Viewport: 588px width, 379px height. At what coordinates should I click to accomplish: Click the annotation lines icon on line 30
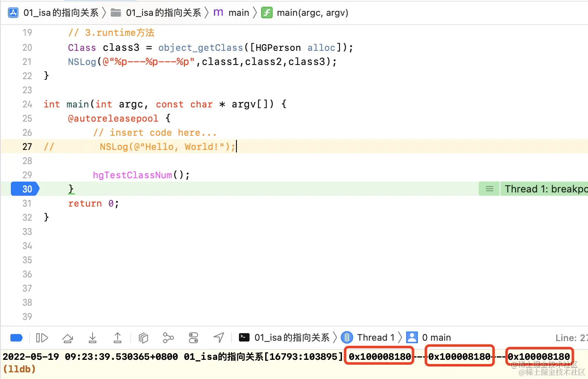tap(490, 189)
